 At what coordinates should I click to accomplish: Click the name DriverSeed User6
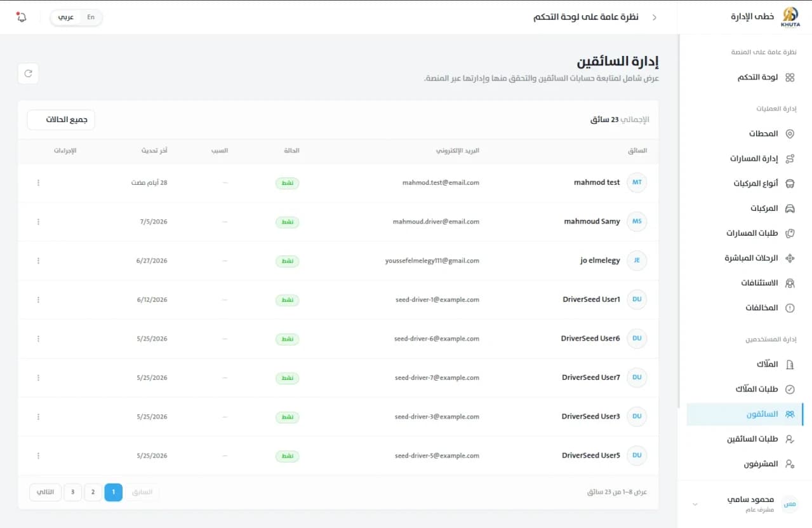(590, 339)
